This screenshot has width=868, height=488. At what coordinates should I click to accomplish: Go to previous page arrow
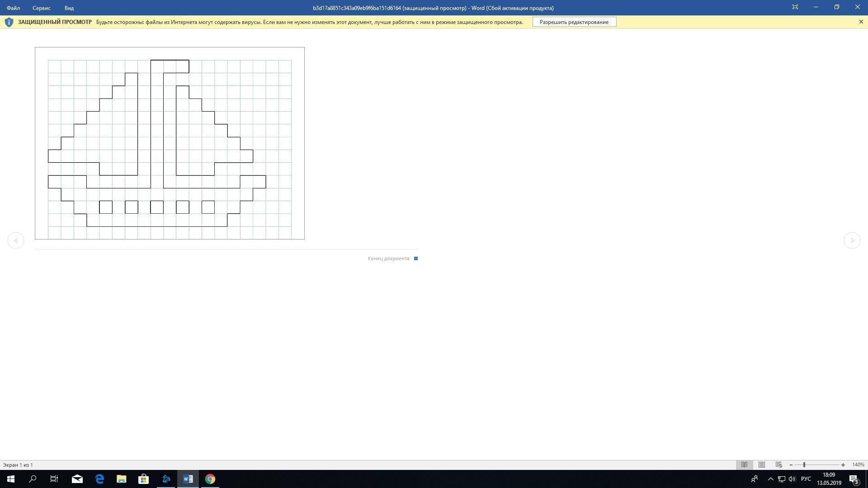[16, 240]
